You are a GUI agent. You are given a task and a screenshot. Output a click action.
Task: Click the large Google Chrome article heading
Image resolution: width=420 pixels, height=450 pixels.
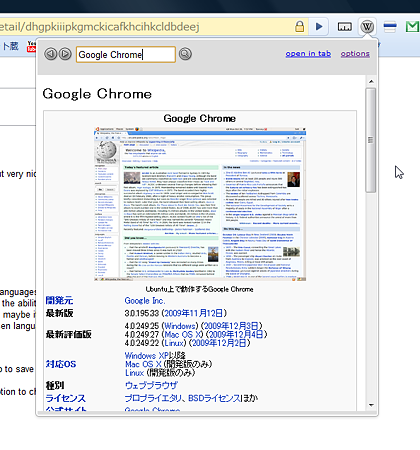[97, 94]
